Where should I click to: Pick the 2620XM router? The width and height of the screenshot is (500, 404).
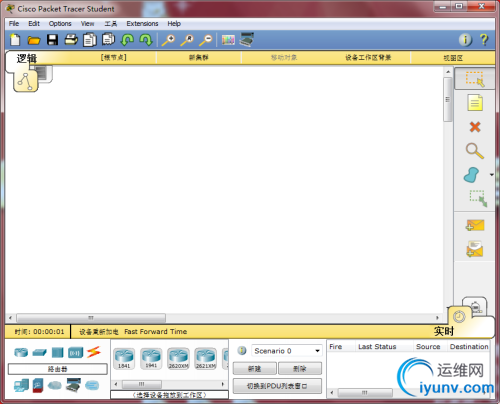pyautogui.click(x=178, y=358)
